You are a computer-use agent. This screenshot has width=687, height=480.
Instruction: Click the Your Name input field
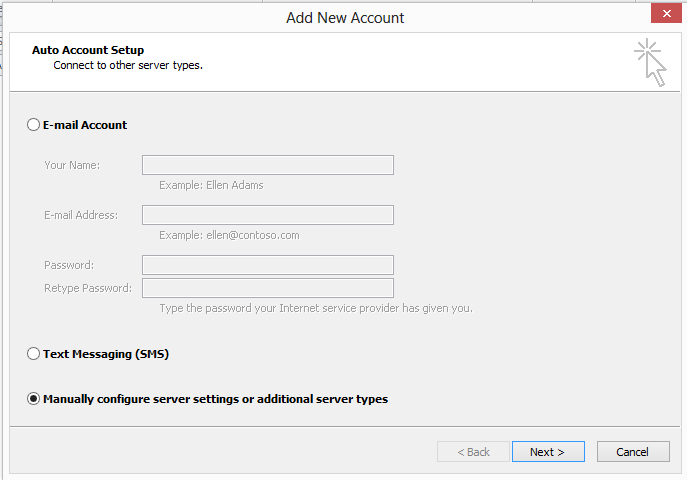(268, 165)
